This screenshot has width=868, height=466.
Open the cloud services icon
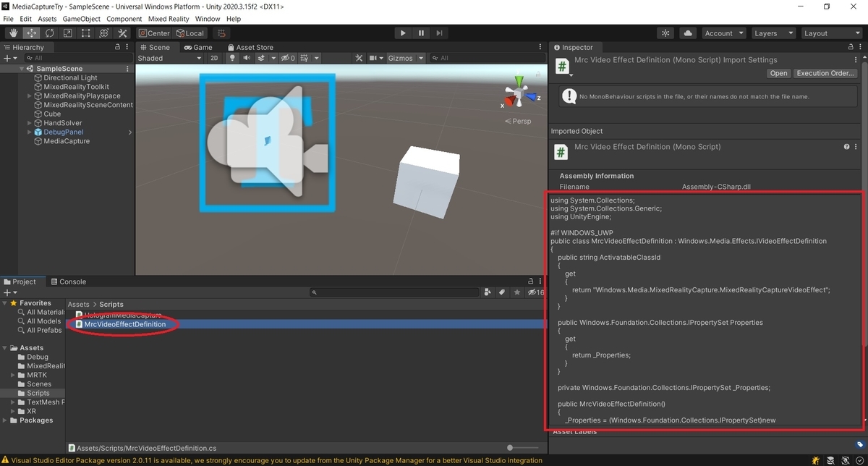[x=688, y=33]
